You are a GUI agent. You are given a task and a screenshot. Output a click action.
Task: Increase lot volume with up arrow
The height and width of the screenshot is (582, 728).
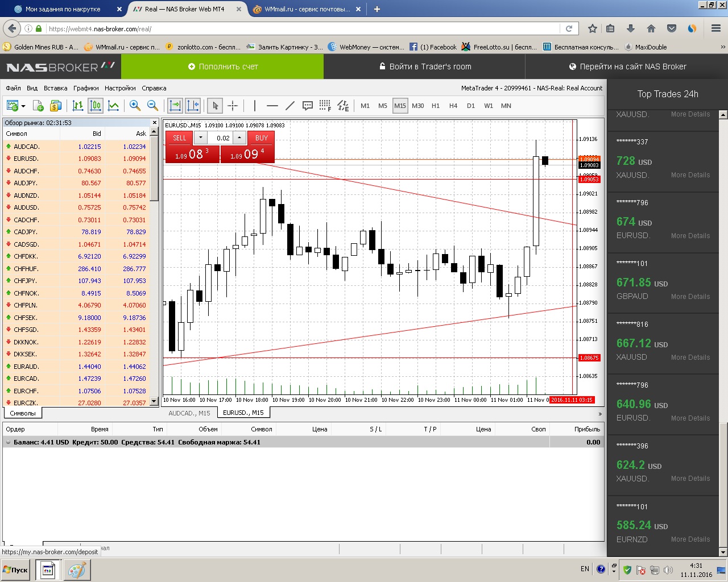click(240, 138)
